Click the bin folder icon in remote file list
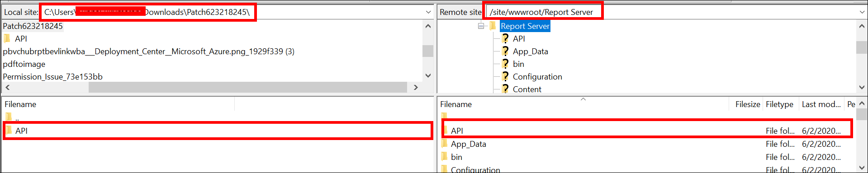The width and height of the screenshot is (868, 173). click(x=444, y=157)
